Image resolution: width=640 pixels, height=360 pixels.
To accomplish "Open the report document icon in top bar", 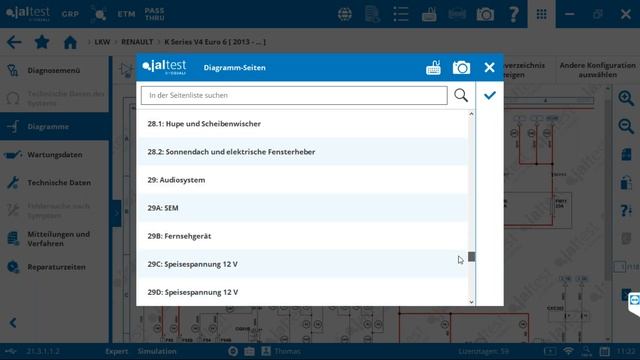I will click(372, 14).
